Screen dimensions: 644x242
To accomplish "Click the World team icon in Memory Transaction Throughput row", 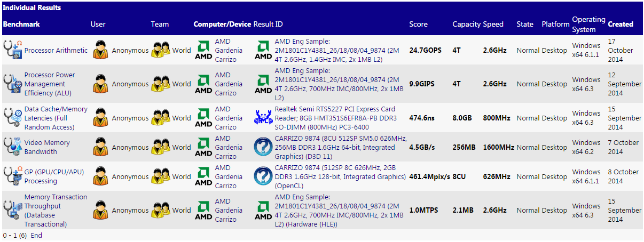I will [161, 210].
